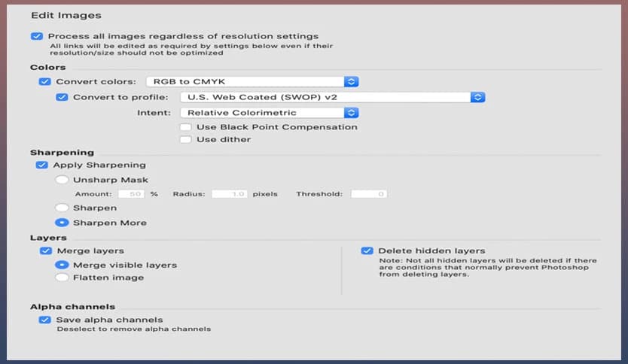Choose the Sharpen radio option
The image size is (628, 364).
(x=62, y=208)
